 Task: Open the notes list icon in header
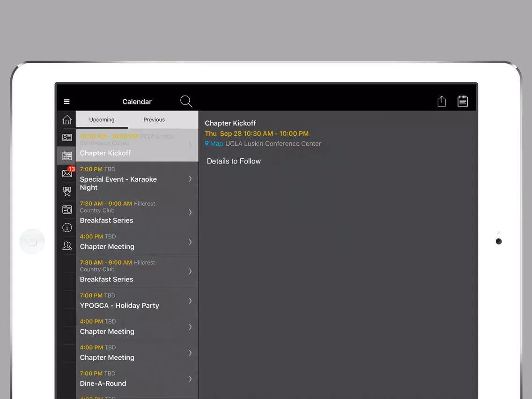tap(462, 101)
